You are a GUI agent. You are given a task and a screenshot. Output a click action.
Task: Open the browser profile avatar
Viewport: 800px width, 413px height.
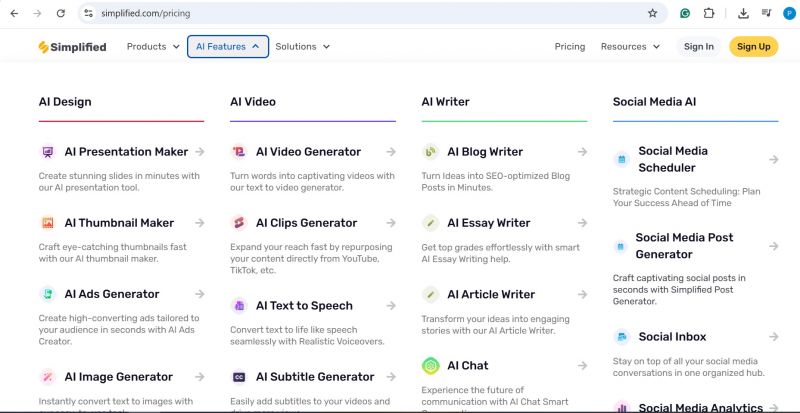789,13
